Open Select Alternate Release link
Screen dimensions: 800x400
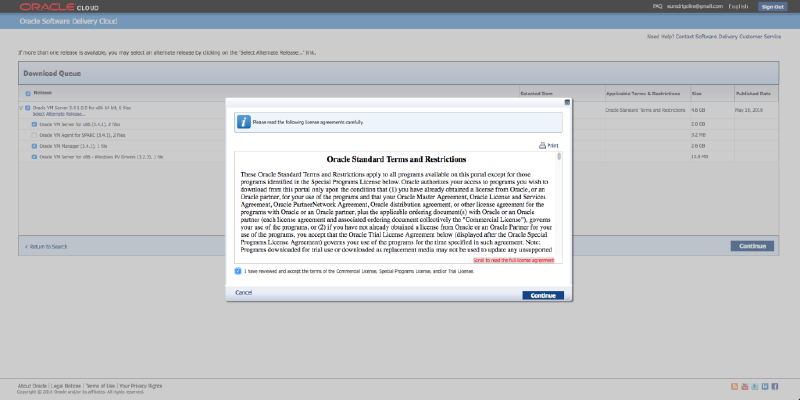[x=59, y=114]
